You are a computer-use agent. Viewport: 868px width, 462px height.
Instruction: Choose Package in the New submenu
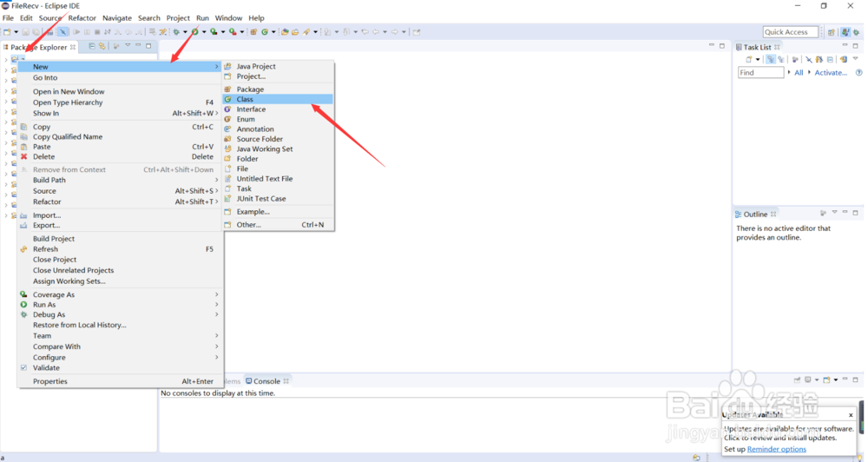278,89
